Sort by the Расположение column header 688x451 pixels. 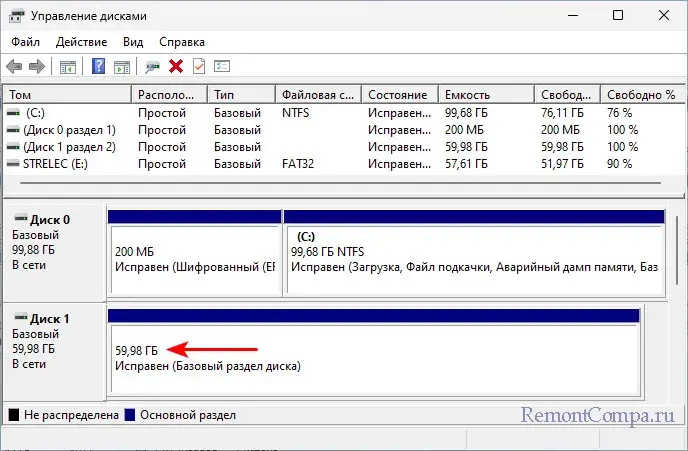point(169,95)
